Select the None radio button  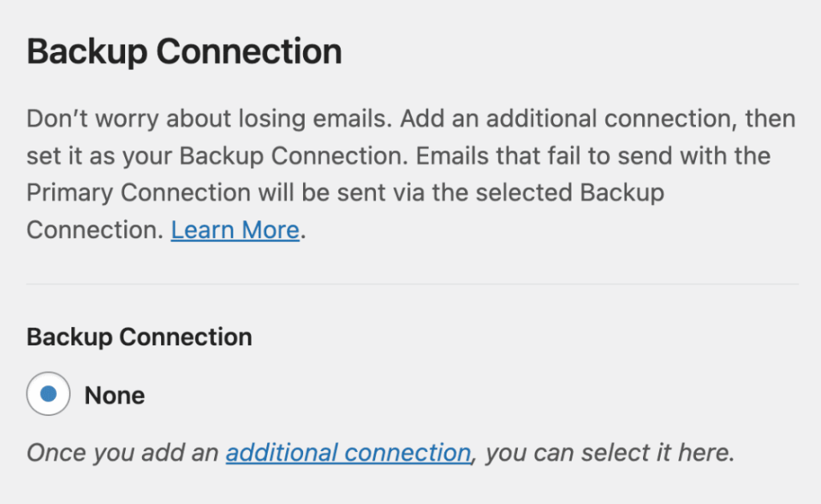pyautogui.click(x=48, y=394)
